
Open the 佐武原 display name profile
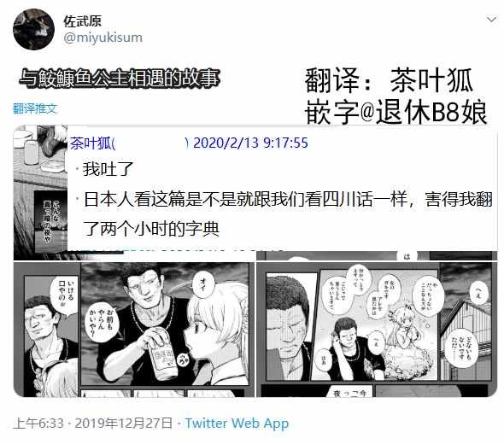(82, 21)
